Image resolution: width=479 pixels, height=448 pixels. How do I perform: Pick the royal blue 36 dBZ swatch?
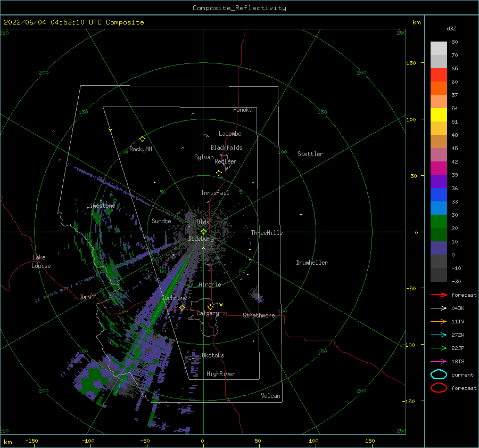coord(439,194)
